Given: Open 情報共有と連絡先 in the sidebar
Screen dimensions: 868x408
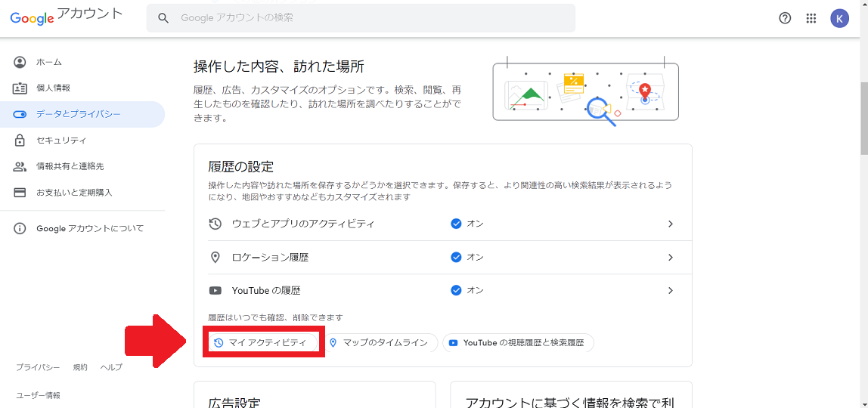Looking at the screenshot, I should point(82,166).
